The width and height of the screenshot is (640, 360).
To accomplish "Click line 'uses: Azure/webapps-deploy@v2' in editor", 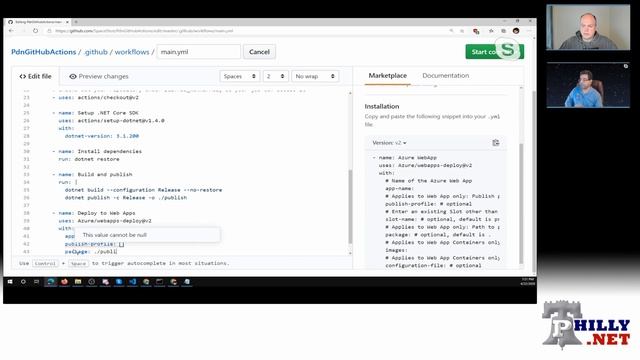I will (x=105, y=221).
